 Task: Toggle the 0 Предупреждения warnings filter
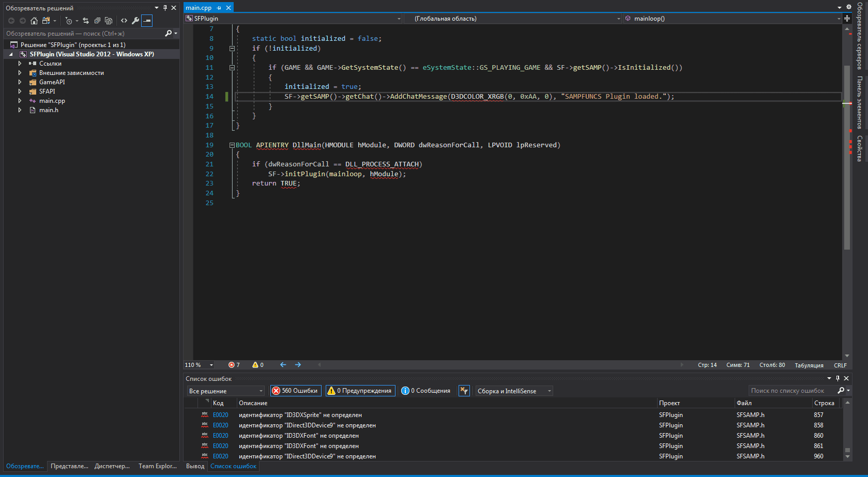coord(360,391)
